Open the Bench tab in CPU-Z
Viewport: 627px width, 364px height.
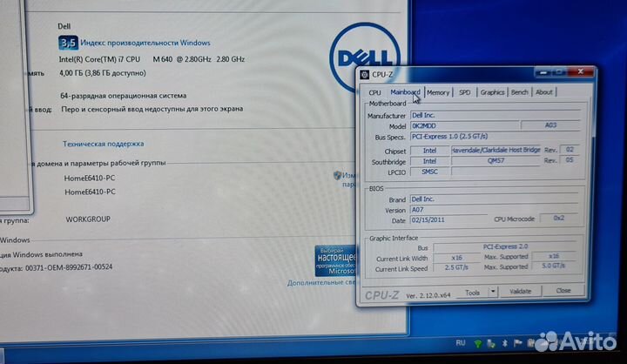[x=519, y=92]
